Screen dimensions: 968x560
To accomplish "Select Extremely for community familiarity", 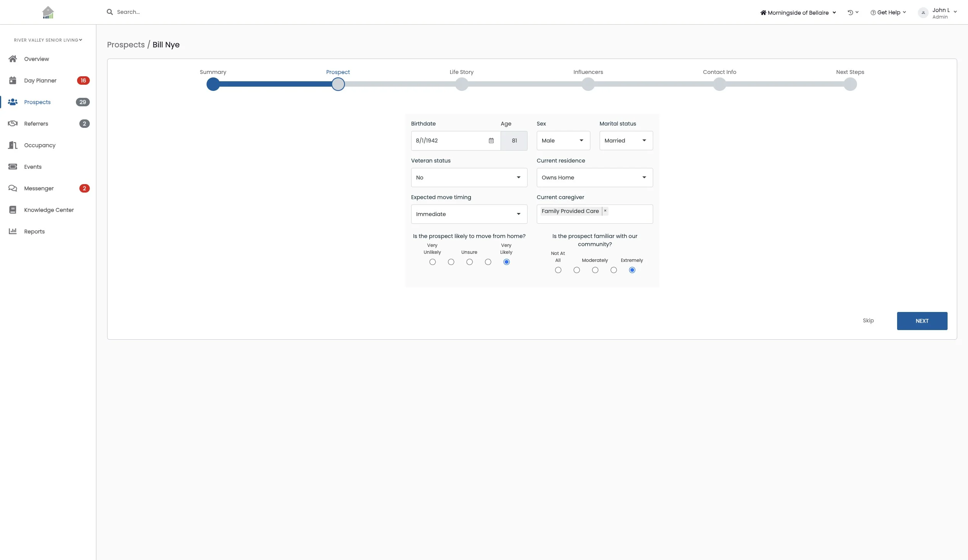I will pyautogui.click(x=632, y=270).
